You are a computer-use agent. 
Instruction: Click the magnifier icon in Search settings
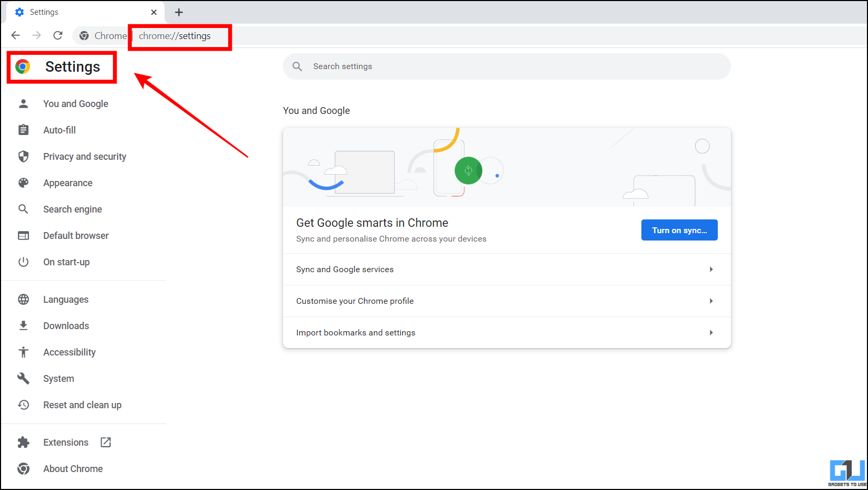point(297,66)
